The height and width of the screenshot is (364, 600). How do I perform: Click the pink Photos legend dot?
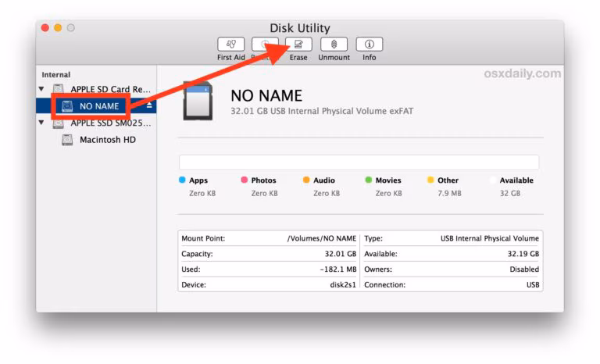tap(244, 180)
